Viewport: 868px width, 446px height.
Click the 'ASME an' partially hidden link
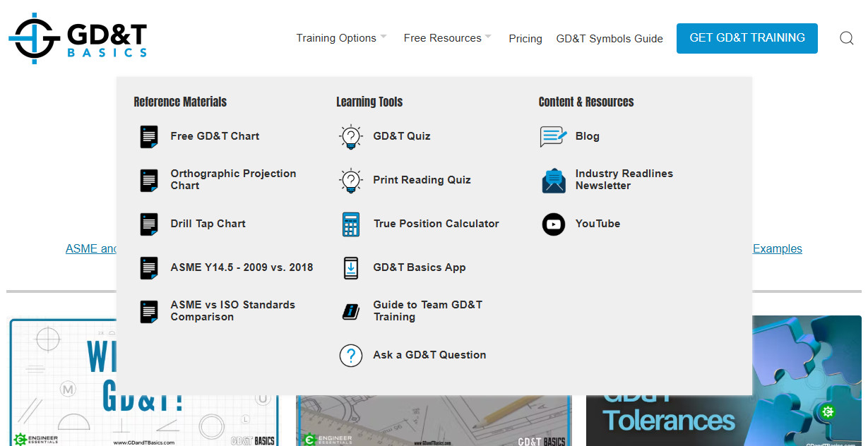click(x=91, y=249)
